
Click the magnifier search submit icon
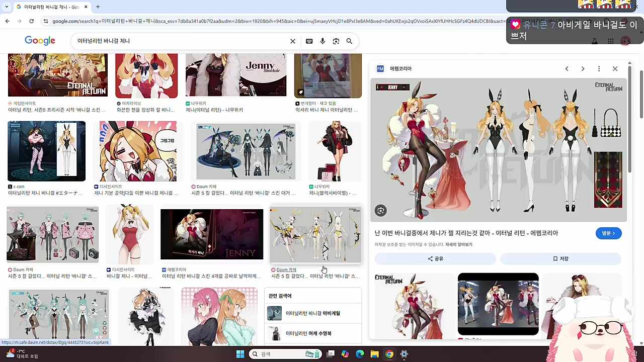[349, 41]
